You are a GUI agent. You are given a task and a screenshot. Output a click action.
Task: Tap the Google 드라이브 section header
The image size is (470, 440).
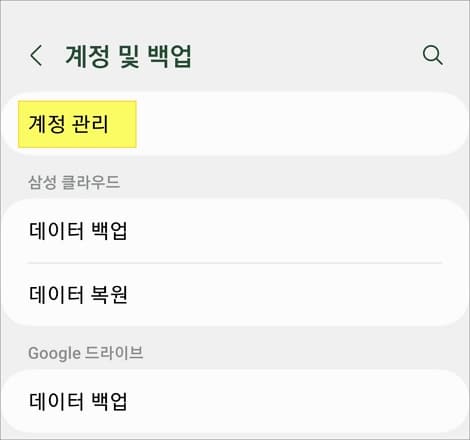coord(86,353)
